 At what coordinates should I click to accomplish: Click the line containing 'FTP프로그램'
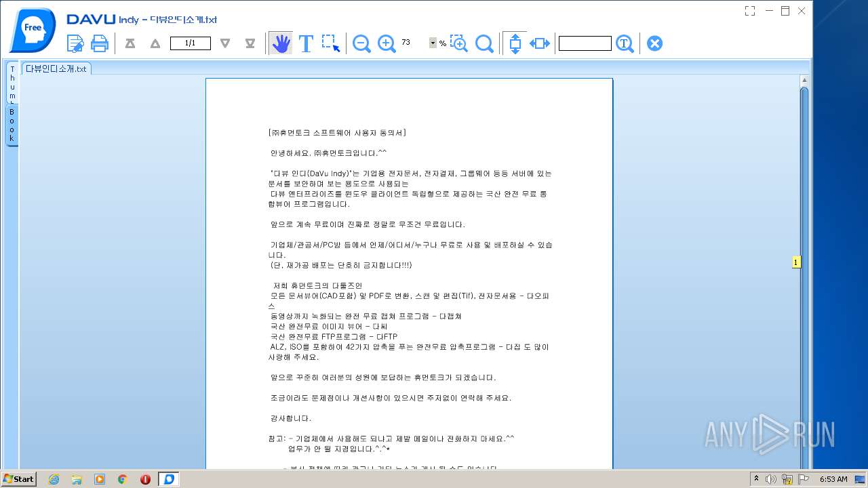(x=334, y=336)
